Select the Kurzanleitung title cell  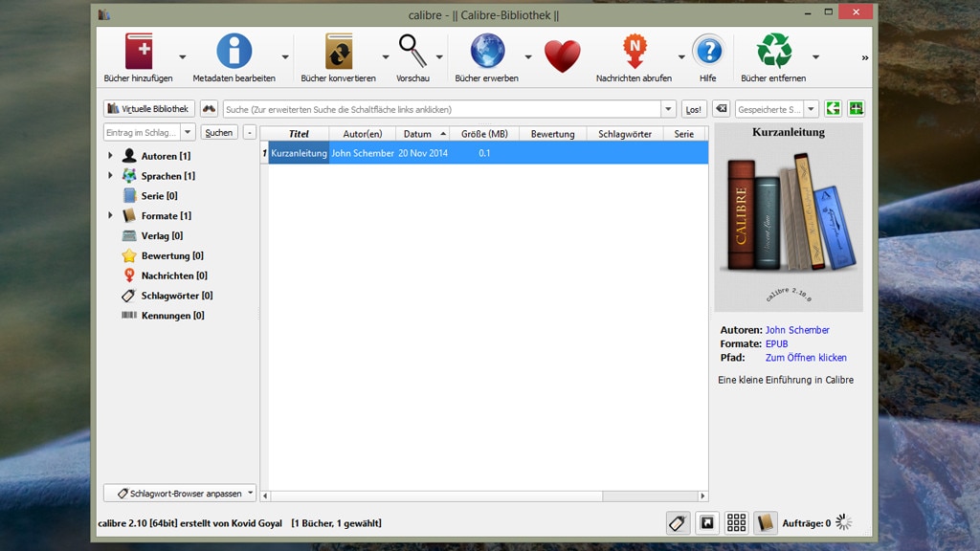pyautogui.click(x=299, y=153)
